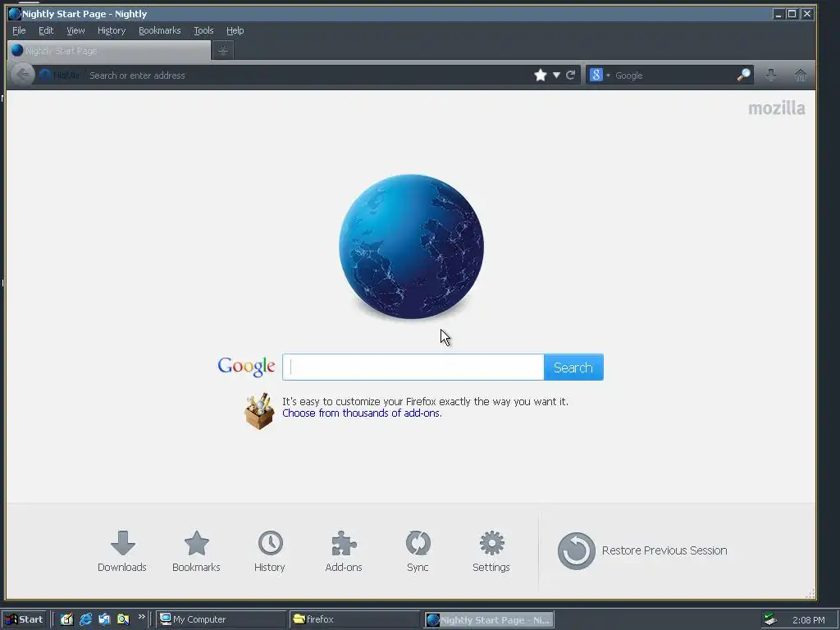
Task: Switch to My Computer taskbar window
Action: click(x=221, y=619)
